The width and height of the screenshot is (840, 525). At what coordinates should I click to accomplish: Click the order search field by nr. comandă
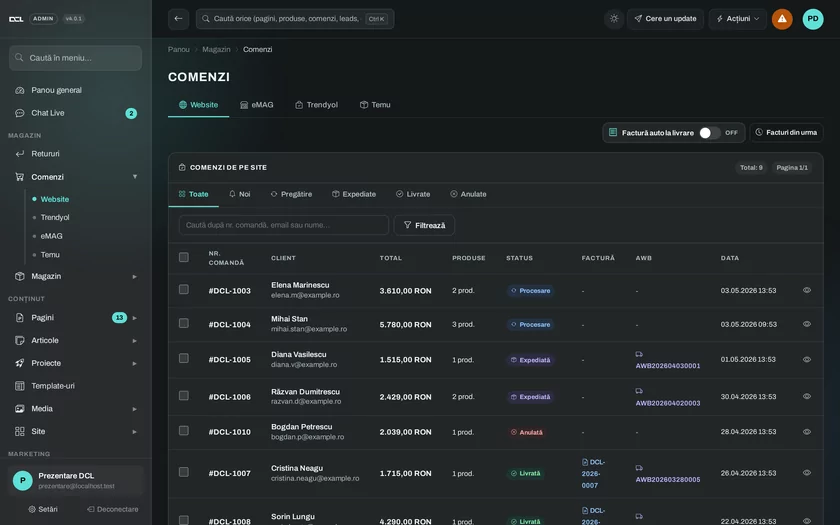tap(284, 225)
